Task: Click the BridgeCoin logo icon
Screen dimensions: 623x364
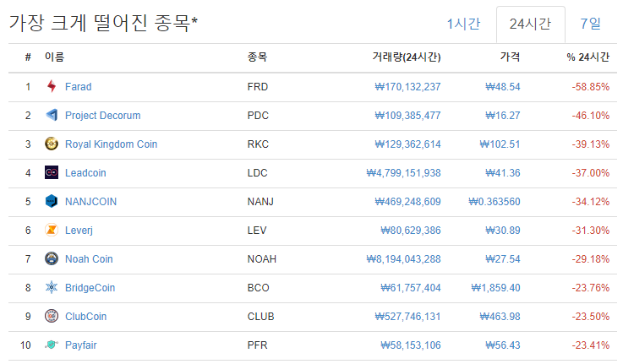Action: pos(52,287)
